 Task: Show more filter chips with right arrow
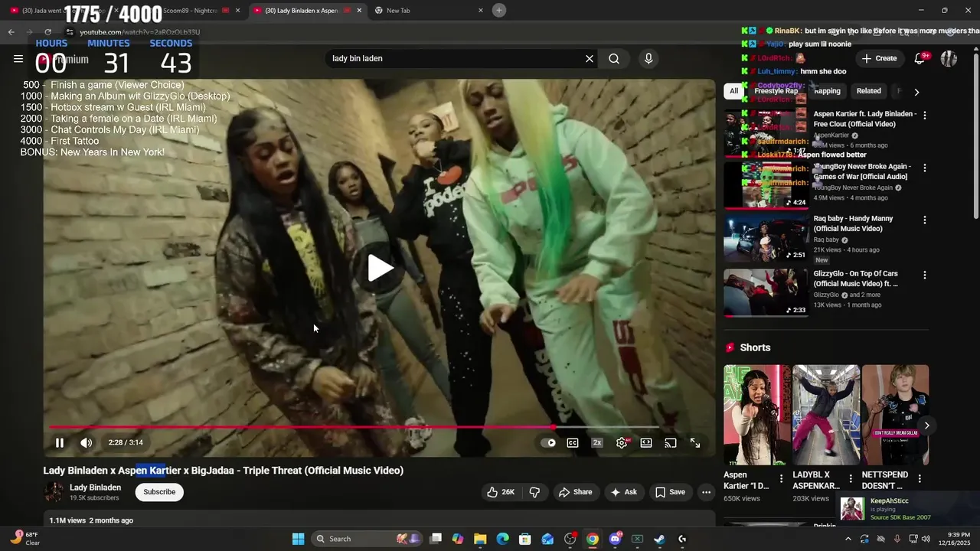(x=916, y=92)
